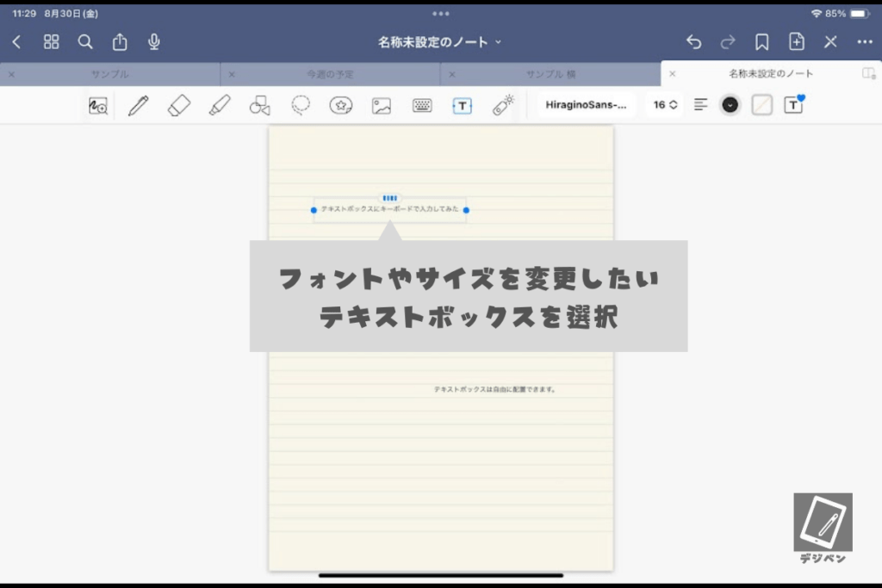
Task: Select the Image insert tool
Action: point(382,105)
